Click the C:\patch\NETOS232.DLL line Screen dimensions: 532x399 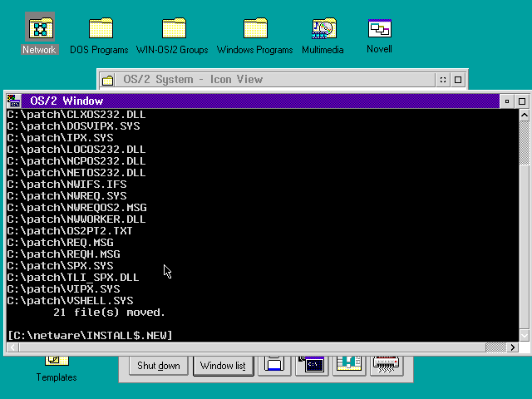[76, 173]
